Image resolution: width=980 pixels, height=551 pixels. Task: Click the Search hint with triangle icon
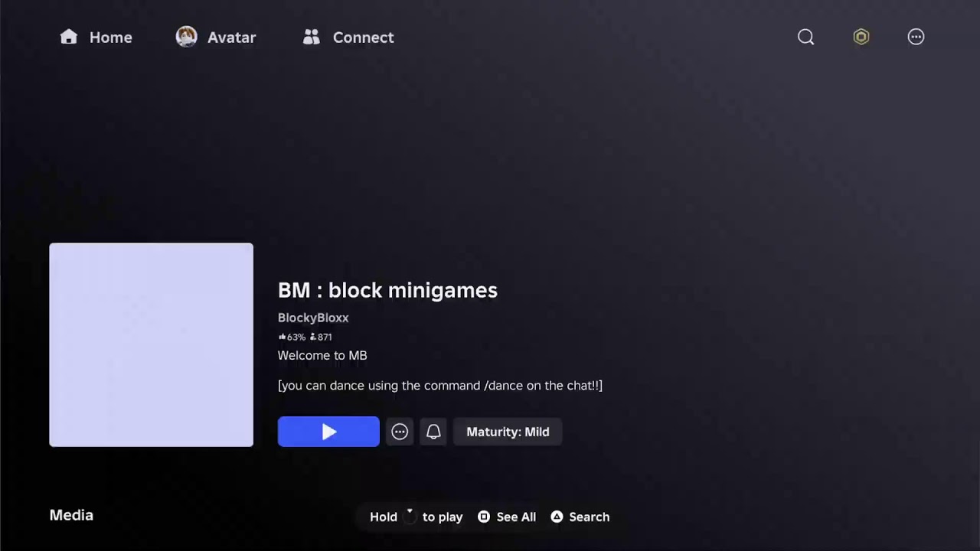click(580, 517)
